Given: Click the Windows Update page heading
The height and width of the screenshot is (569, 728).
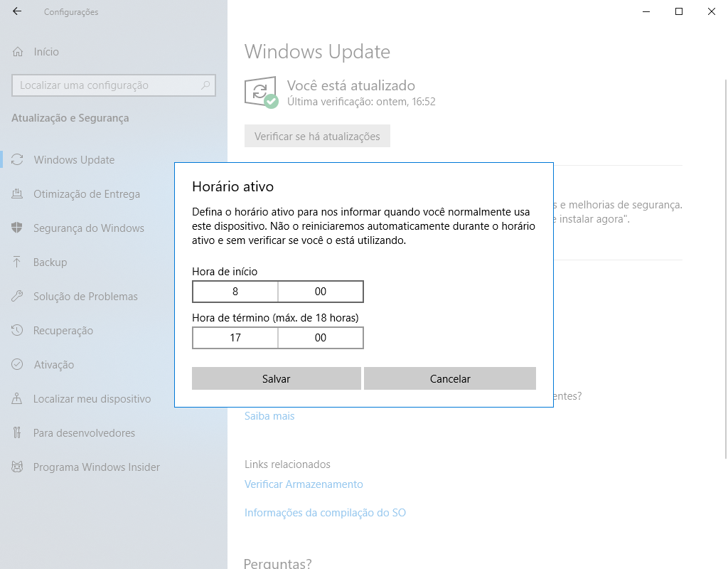Looking at the screenshot, I should tap(317, 51).
